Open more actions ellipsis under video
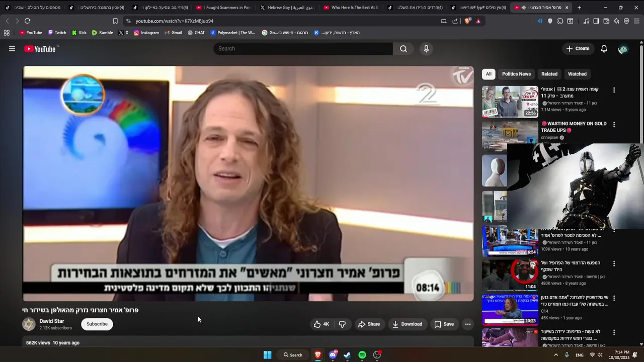The height and width of the screenshot is (362, 644). tap(468, 324)
